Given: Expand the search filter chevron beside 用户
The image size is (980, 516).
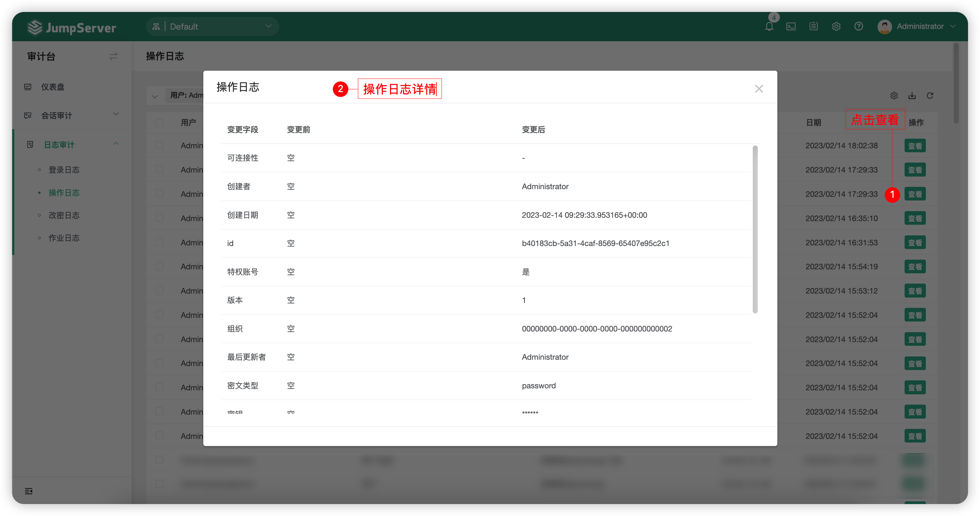Looking at the screenshot, I should pyautogui.click(x=154, y=96).
